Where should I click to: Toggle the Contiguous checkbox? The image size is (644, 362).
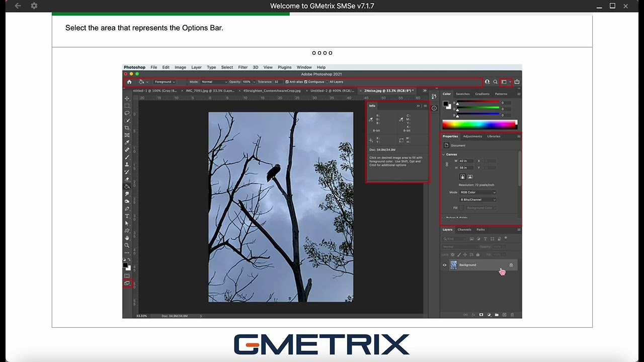305,82
